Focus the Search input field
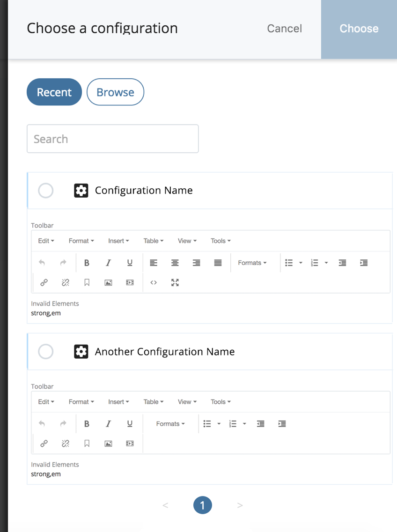 (113, 139)
